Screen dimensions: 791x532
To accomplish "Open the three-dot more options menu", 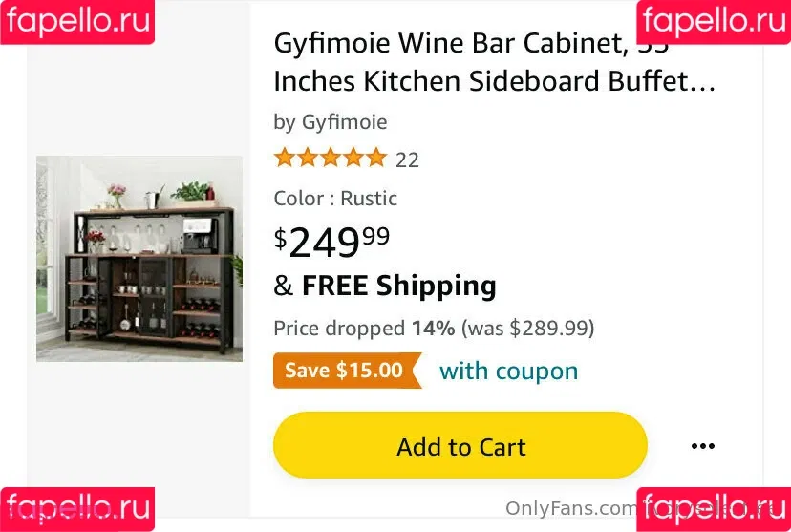I will pos(702,446).
